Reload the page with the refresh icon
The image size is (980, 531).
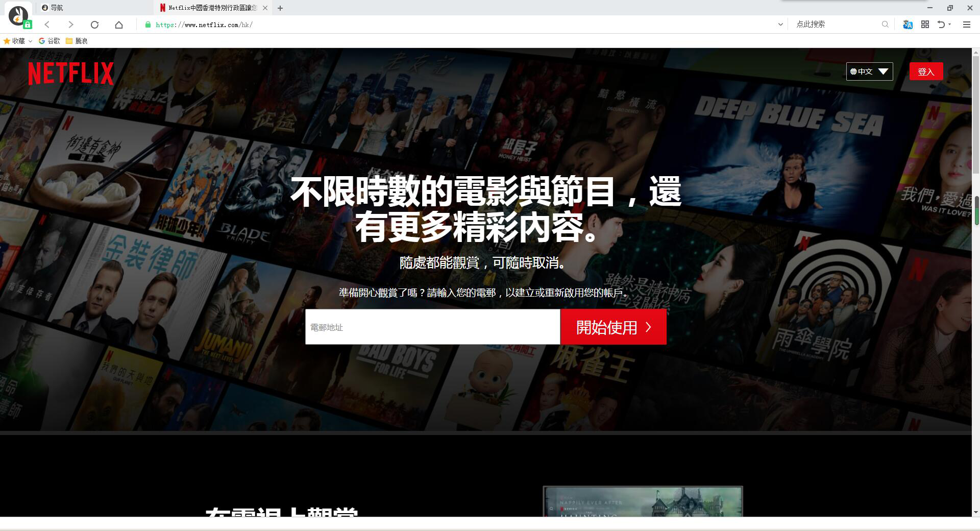click(x=94, y=25)
